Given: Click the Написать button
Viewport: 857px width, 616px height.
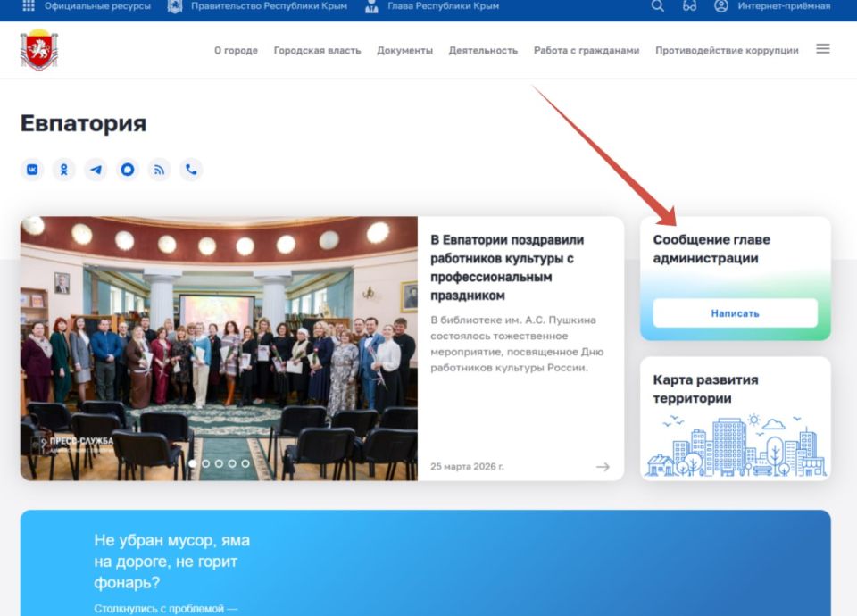Looking at the screenshot, I should point(734,313).
